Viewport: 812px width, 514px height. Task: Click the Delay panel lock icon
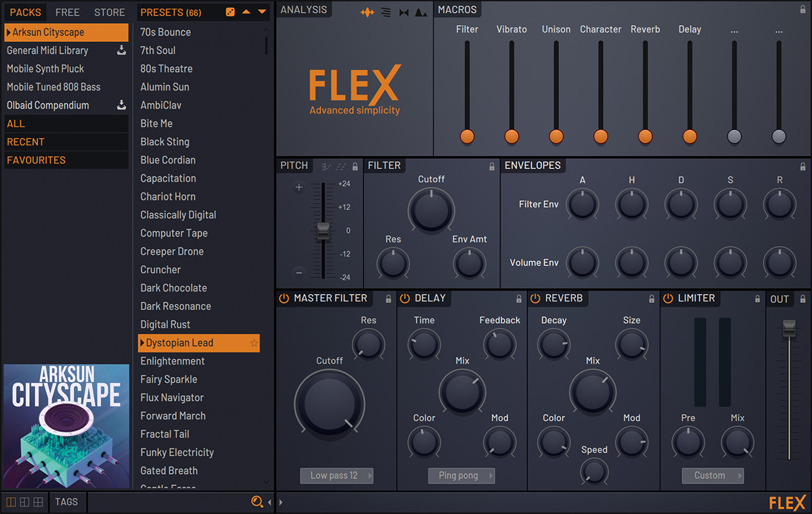pos(519,299)
